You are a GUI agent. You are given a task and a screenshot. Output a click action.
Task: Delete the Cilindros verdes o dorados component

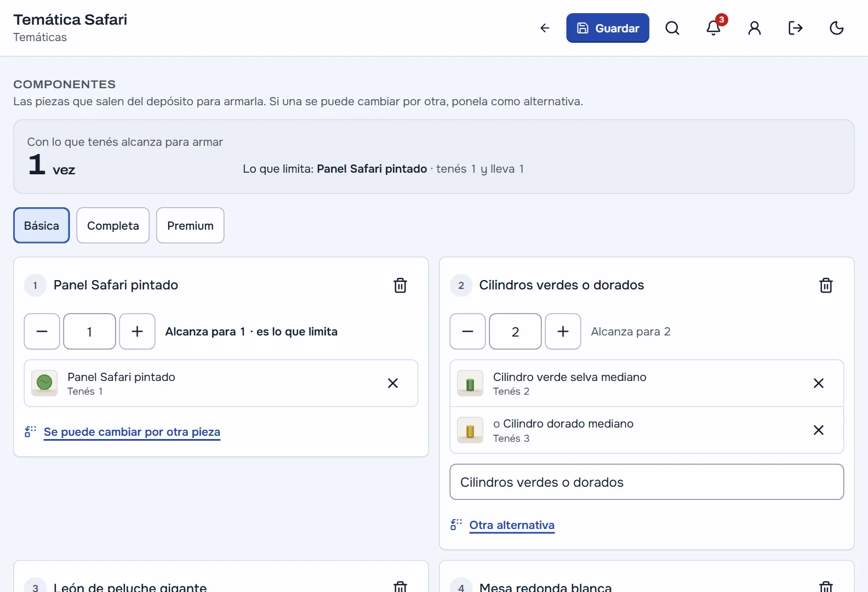click(826, 285)
